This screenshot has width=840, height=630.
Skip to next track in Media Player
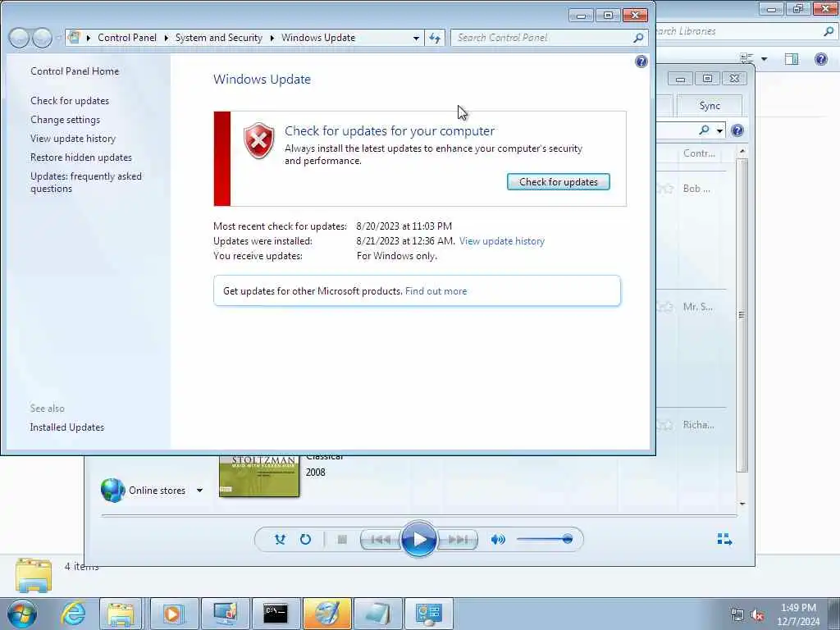(x=458, y=540)
